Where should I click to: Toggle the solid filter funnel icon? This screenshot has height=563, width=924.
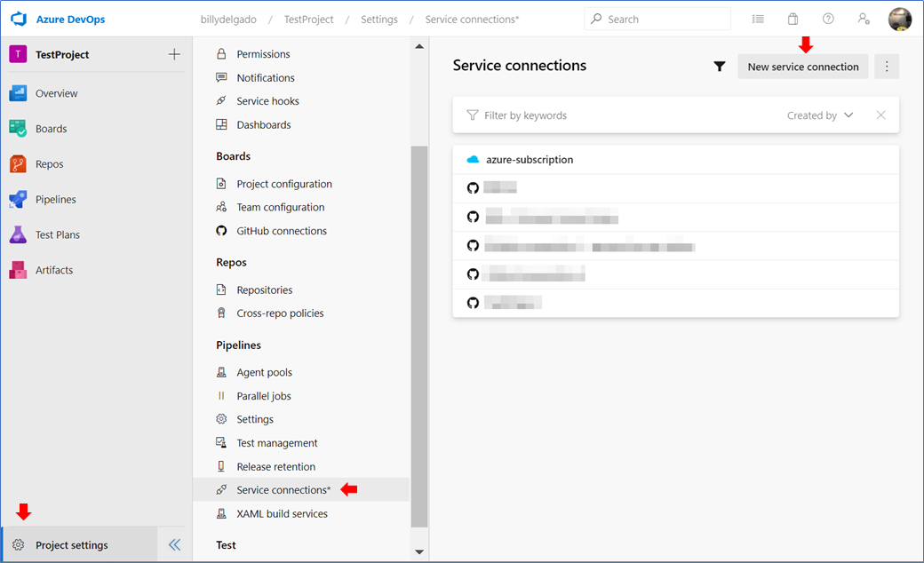point(719,67)
